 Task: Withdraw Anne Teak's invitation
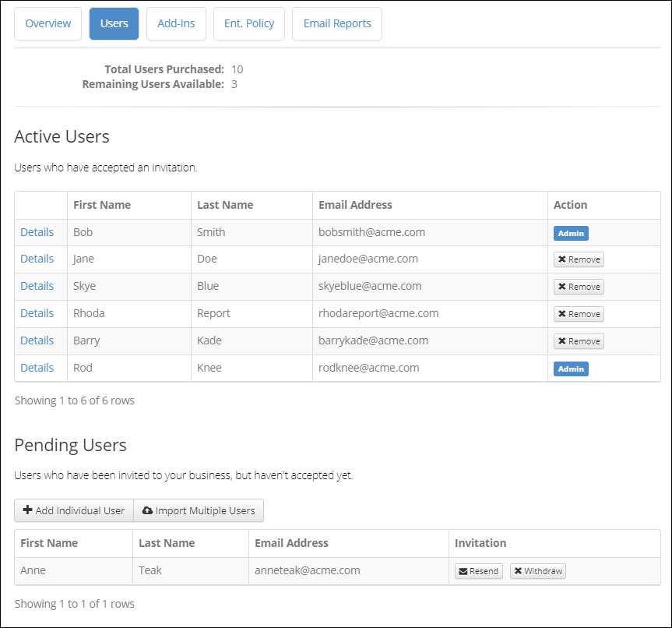pyautogui.click(x=538, y=571)
